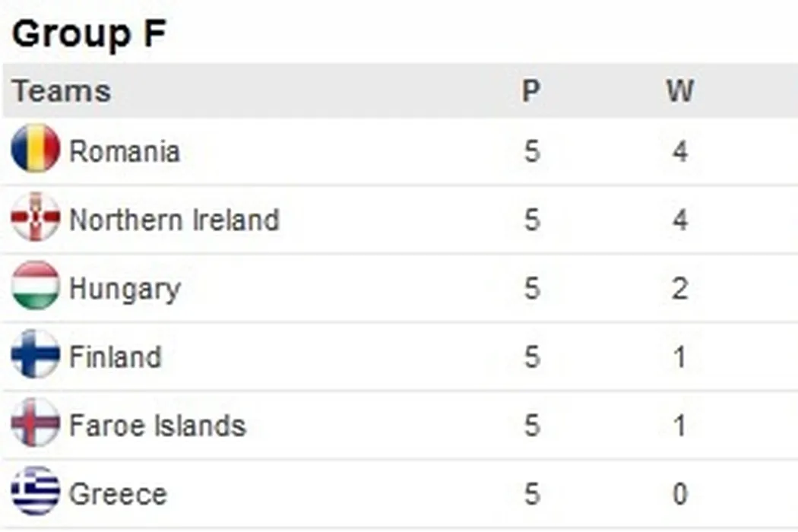Click the Faroe Islands flag icon
Screen dimensions: 798x532
point(35,423)
